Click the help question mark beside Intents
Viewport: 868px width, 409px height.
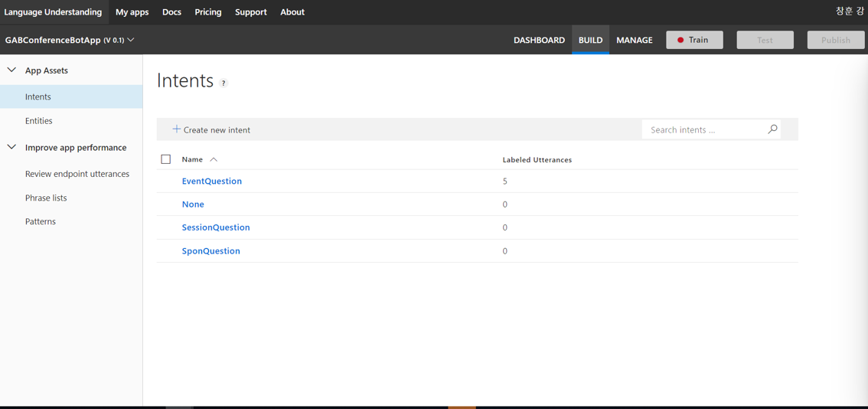tap(224, 83)
